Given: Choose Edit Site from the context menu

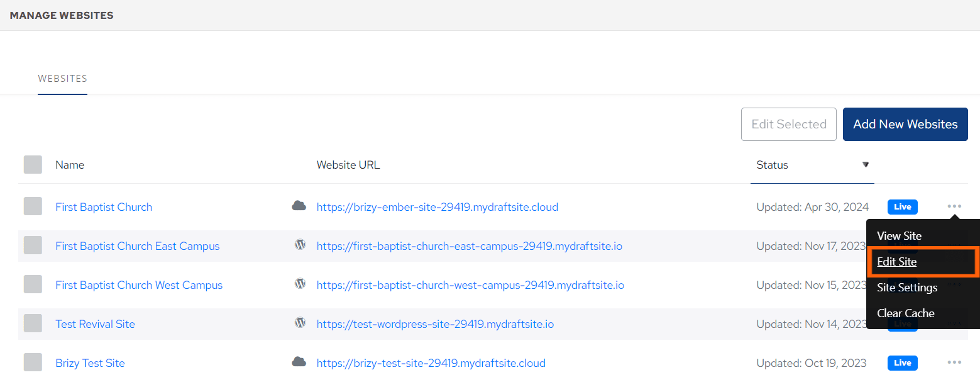Looking at the screenshot, I should pyautogui.click(x=896, y=262).
